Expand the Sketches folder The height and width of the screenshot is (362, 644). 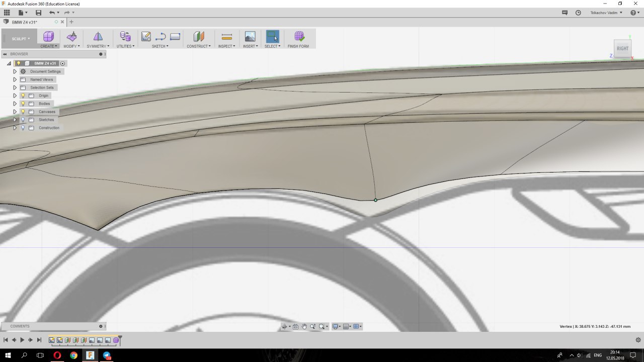[x=15, y=120]
